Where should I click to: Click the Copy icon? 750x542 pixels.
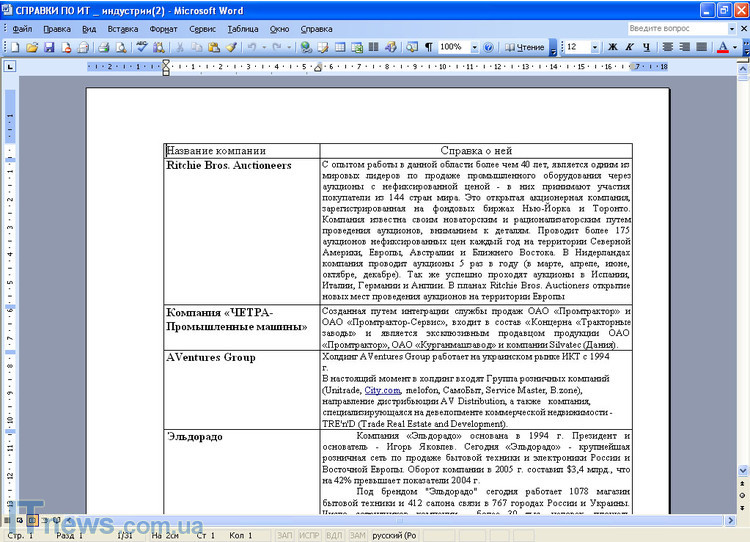click(x=197, y=47)
